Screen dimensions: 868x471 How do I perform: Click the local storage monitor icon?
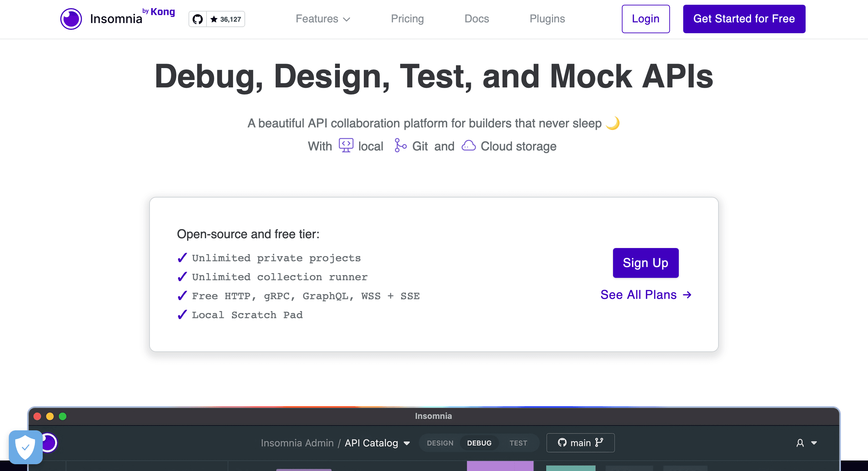click(x=346, y=145)
